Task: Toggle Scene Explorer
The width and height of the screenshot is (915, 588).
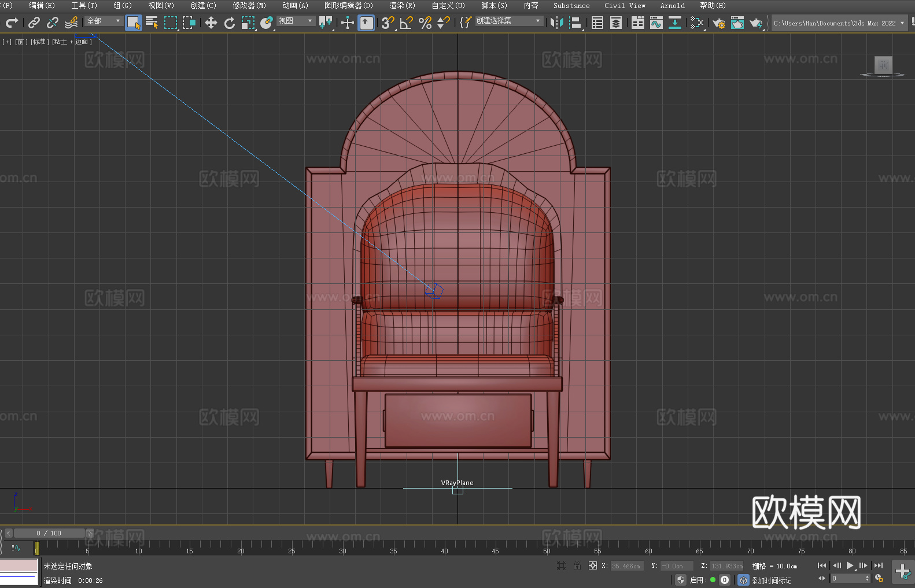Action: click(597, 23)
